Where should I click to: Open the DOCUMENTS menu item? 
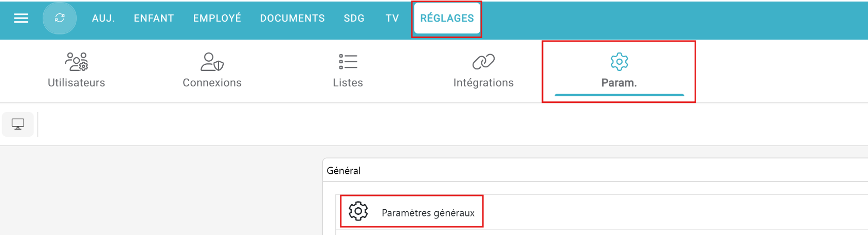click(x=292, y=19)
